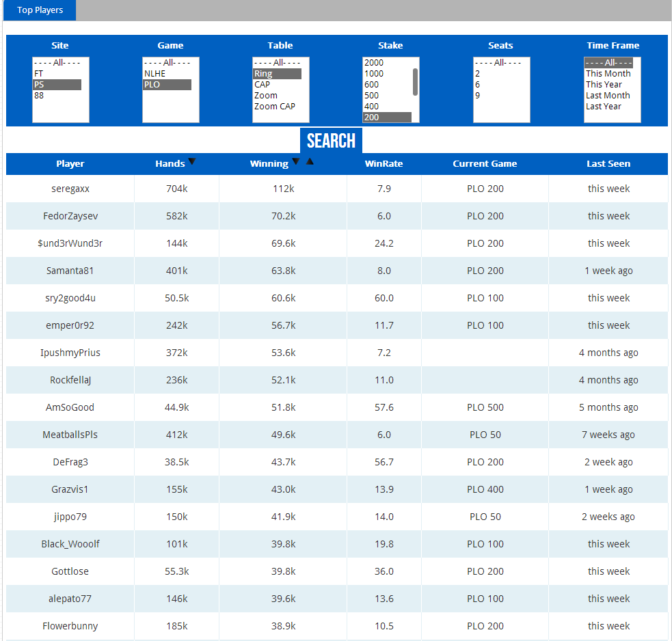The image size is (672, 641).
Task: Open player Samanta81
Action: (x=70, y=271)
